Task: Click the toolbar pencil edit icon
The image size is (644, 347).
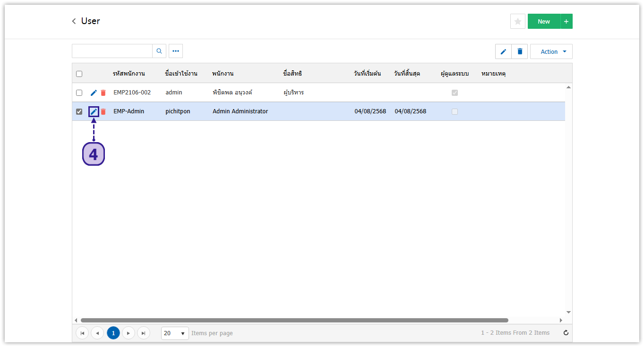Action: [x=503, y=51]
